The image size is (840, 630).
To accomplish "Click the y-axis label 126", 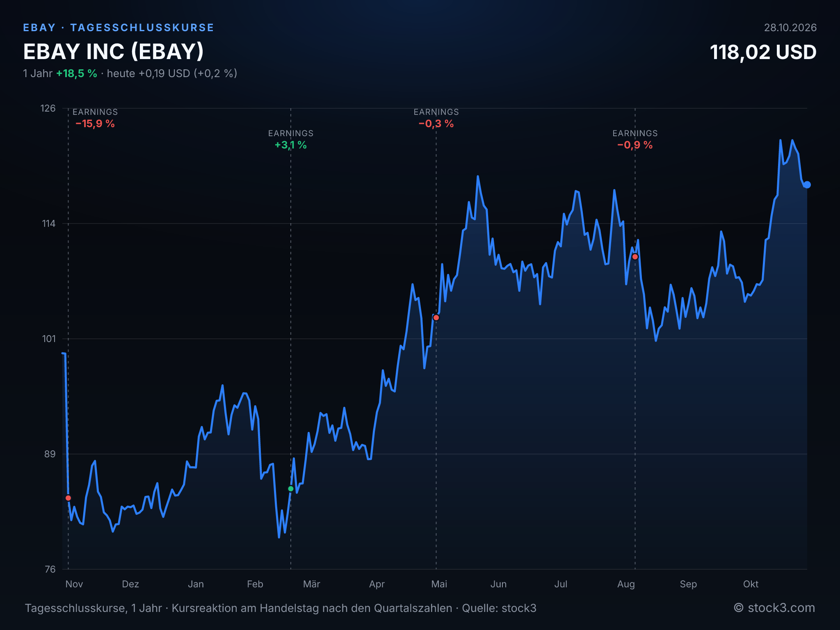I will point(48,108).
